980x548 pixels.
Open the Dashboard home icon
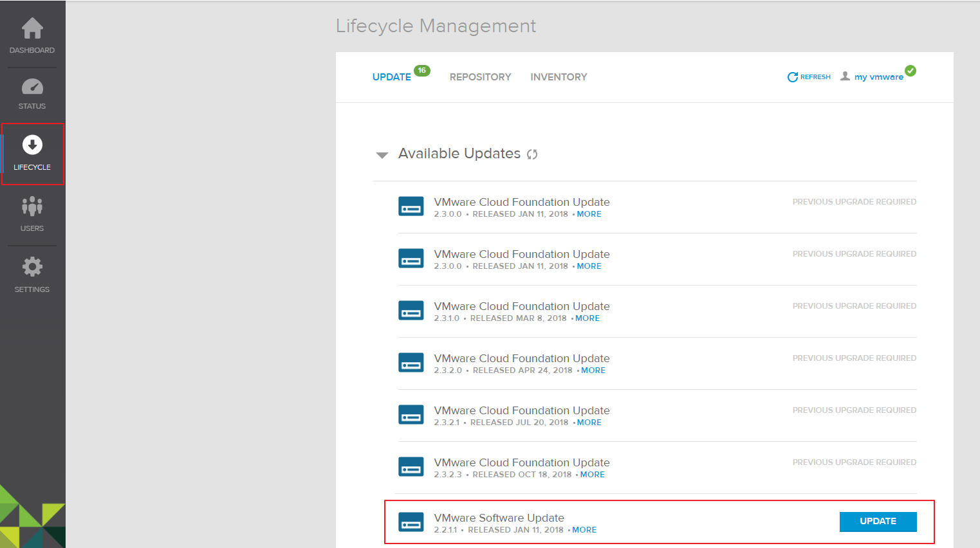(x=32, y=29)
